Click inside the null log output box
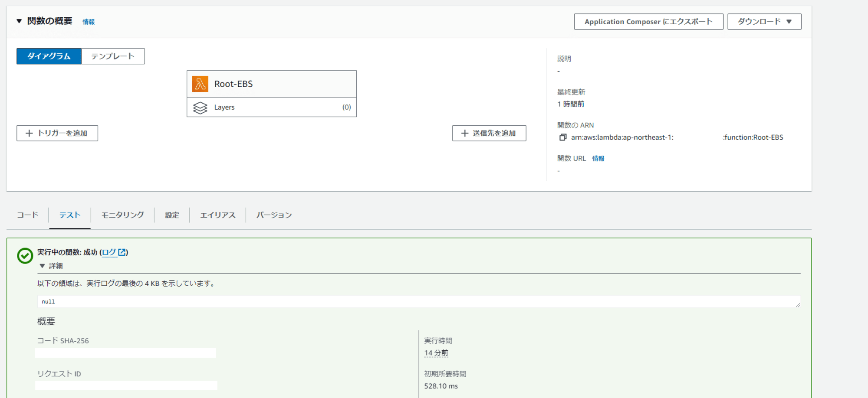The width and height of the screenshot is (868, 398). click(419, 302)
